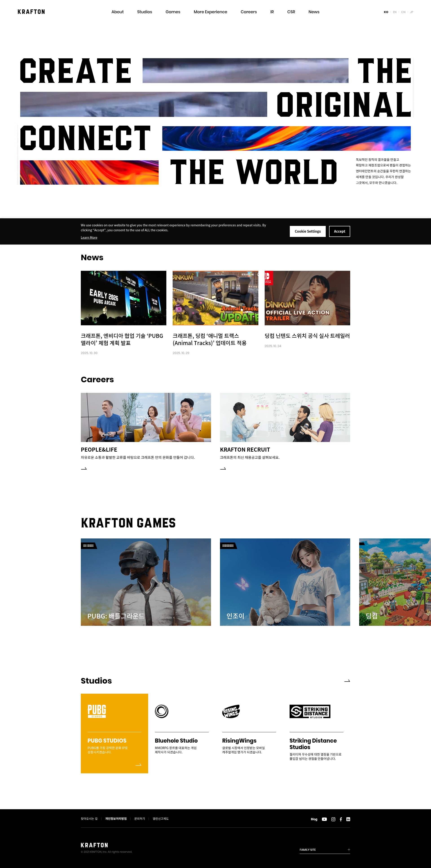Click arrow in PUBG STUDIOS card

click(138, 765)
